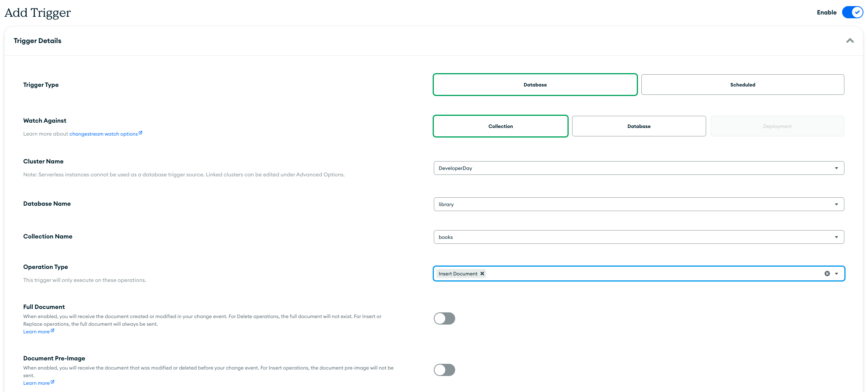The width and height of the screenshot is (868, 392).
Task: Expand the Collection Name dropdown
Action: 639,237
